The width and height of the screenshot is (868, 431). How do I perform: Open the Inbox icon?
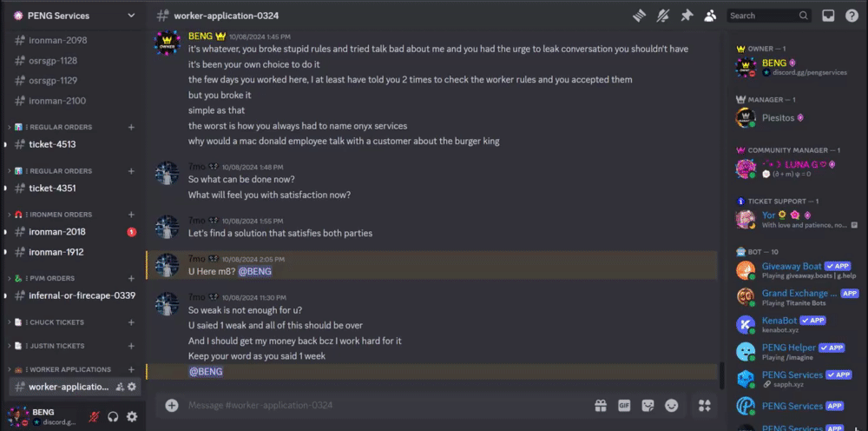click(x=828, y=15)
